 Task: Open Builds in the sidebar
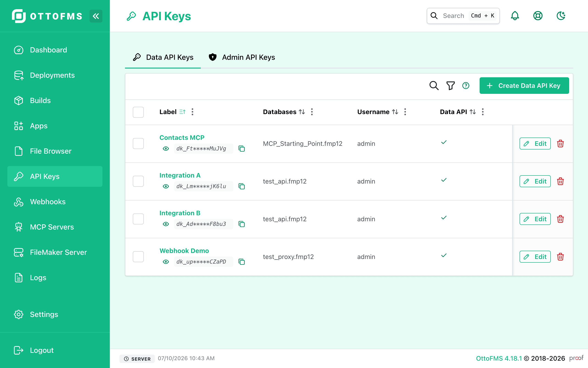pos(55,101)
